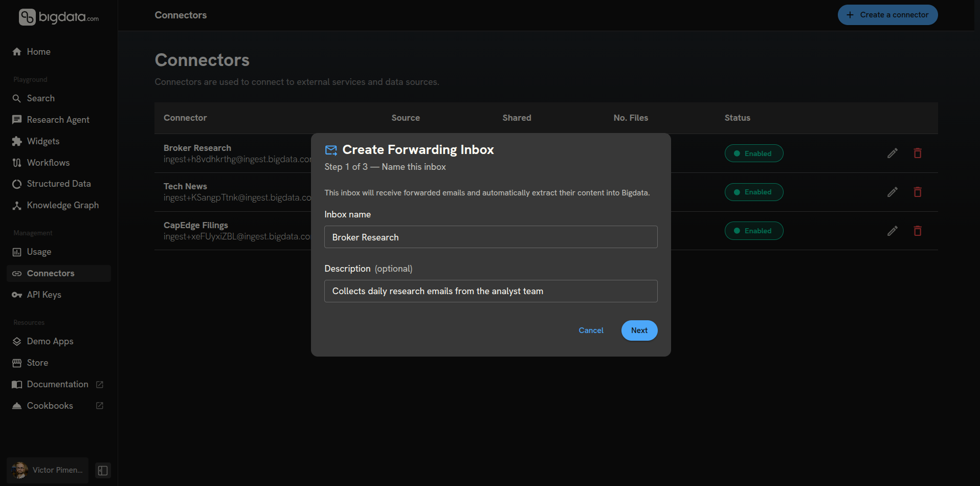Screen dimensions: 980x486
Task: Click the Structured Data icon
Action: 17,184
